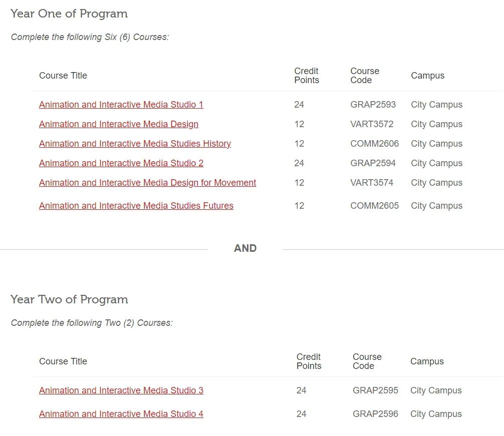This screenshot has height=436, width=504.
Task: Select course code GRAP2596
Action: 375,414
